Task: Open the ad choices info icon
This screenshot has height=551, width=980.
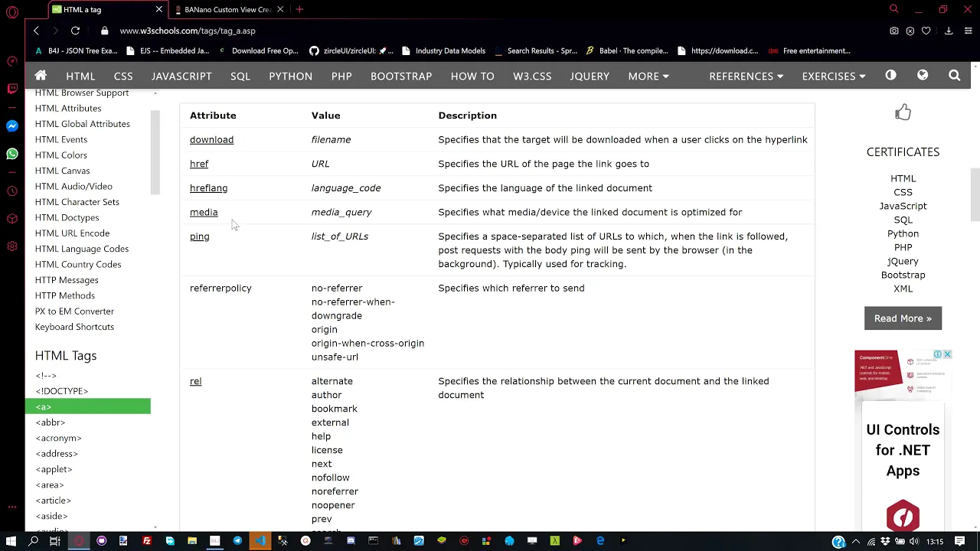Action: 937,354
